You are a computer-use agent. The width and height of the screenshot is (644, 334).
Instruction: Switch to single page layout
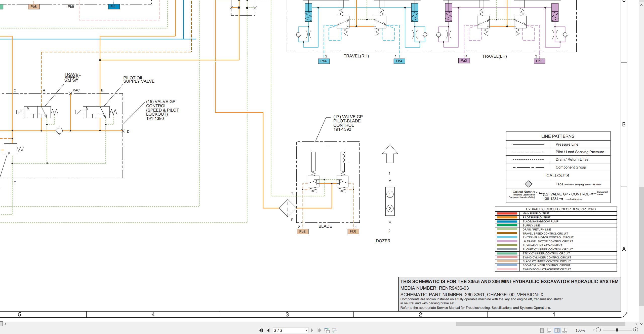(542, 330)
